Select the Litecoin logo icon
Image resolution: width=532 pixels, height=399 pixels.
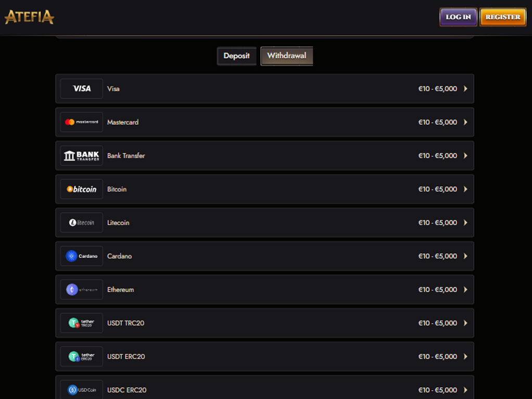click(x=81, y=223)
